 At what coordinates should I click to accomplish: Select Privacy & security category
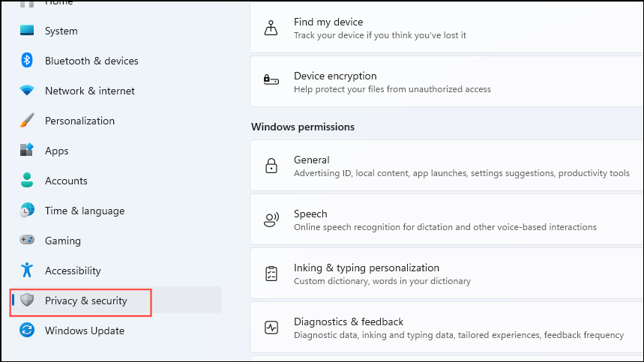115,301
